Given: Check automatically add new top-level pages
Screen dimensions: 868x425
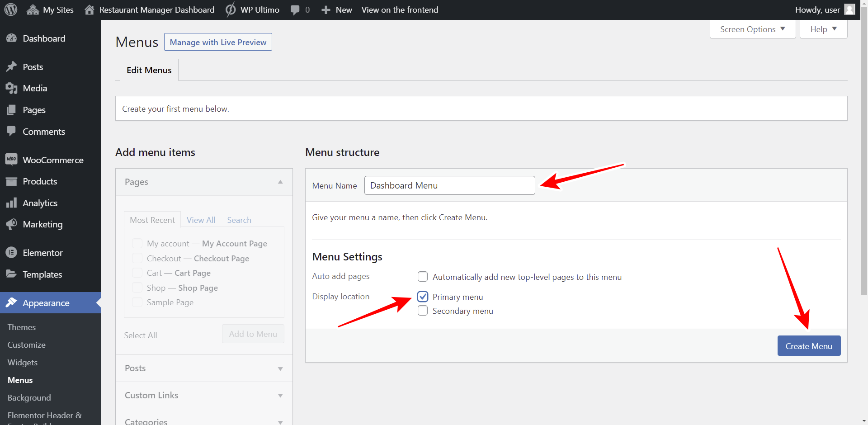Looking at the screenshot, I should pos(423,277).
